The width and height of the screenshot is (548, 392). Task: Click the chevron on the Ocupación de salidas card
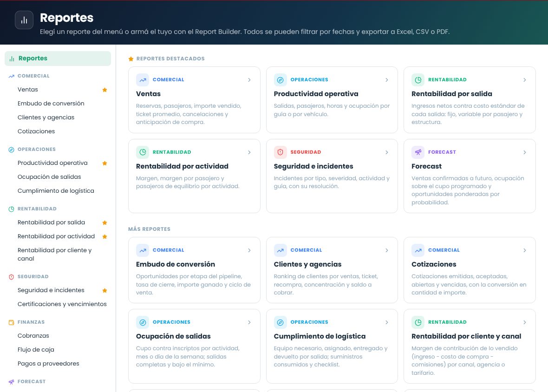pos(249,322)
